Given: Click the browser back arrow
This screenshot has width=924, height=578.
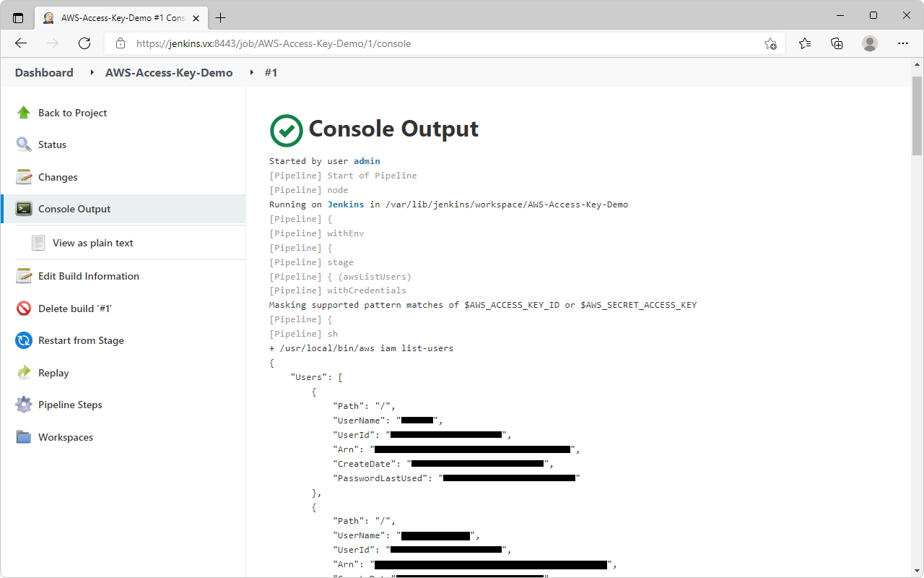Looking at the screenshot, I should (21, 43).
